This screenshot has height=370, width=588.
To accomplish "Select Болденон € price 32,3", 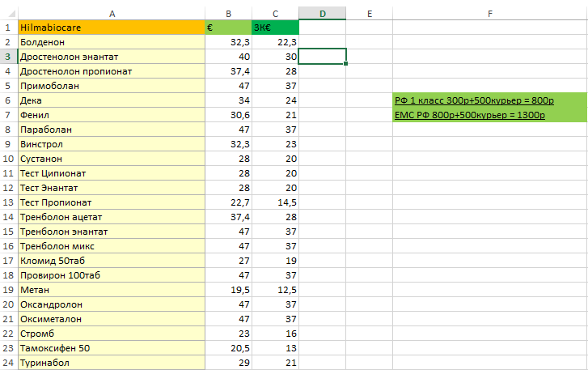I will (x=228, y=42).
